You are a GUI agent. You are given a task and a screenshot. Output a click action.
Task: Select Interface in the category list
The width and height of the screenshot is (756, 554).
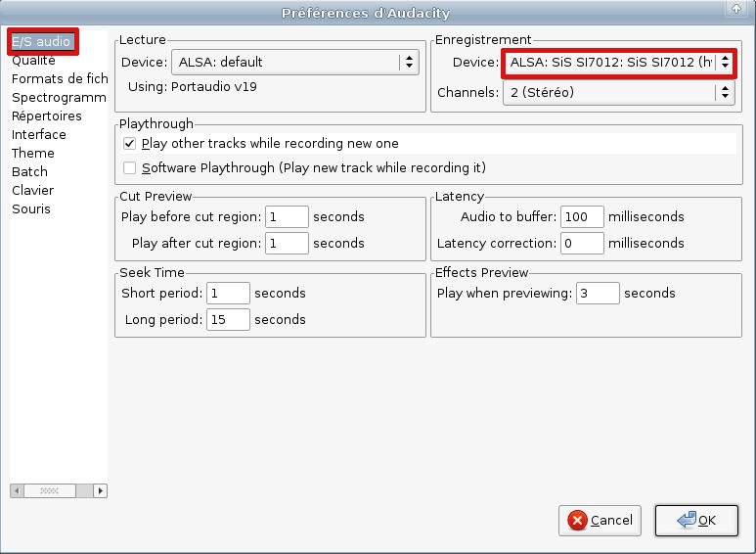(x=39, y=135)
